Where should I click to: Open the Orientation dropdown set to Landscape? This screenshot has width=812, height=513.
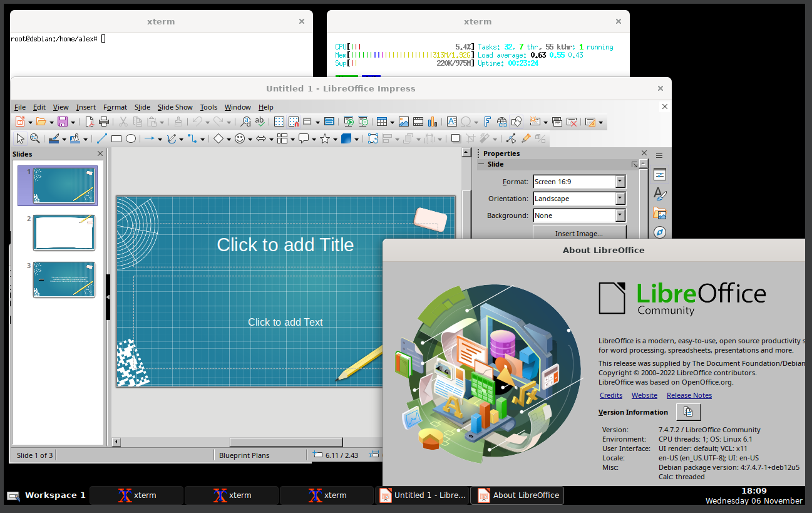point(620,198)
